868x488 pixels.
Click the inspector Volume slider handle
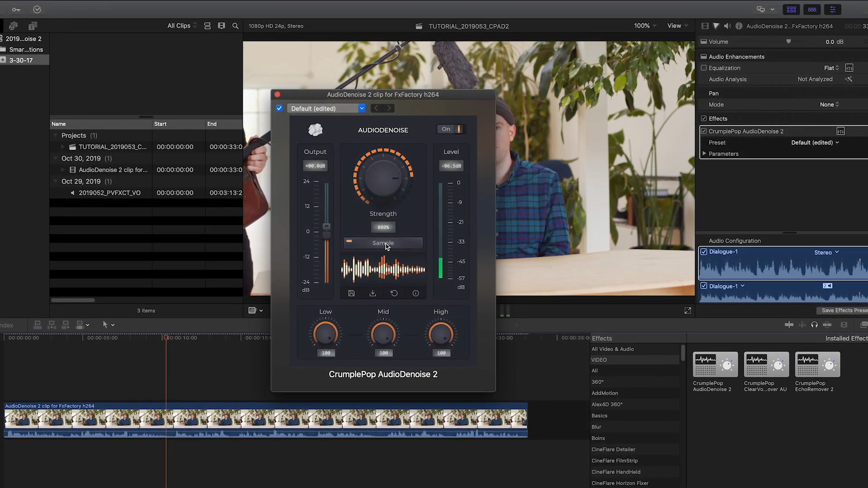(788, 42)
